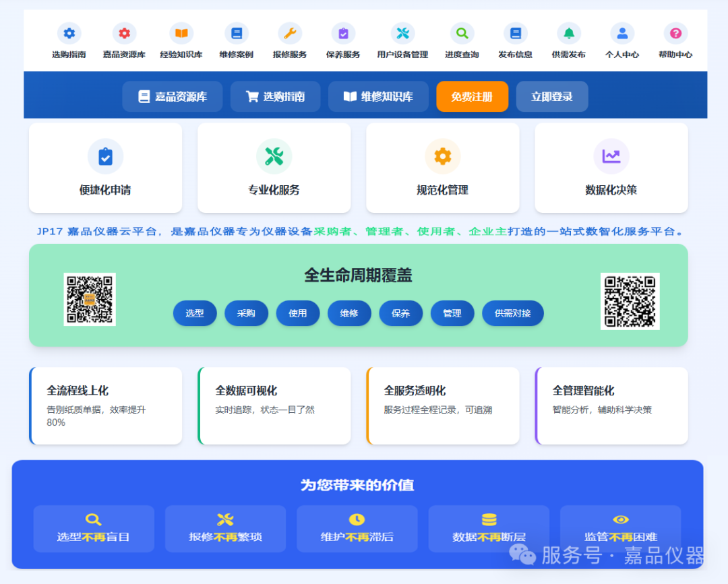Image resolution: width=728 pixels, height=584 pixels.
Task: Open the 选购指南 gear icon in top nav
Action: tap(69, 34)
